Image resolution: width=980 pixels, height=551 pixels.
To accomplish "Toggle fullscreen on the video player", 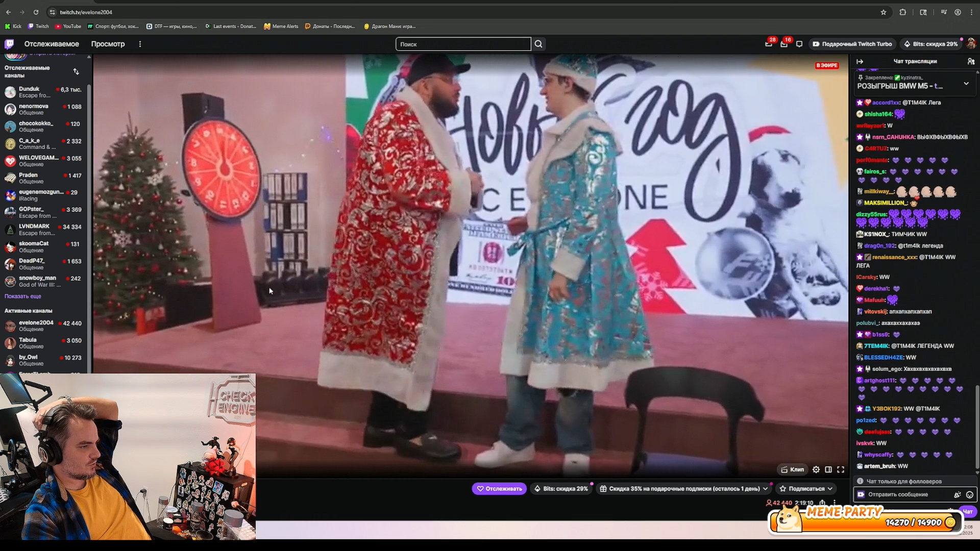I will coord(841,469).
